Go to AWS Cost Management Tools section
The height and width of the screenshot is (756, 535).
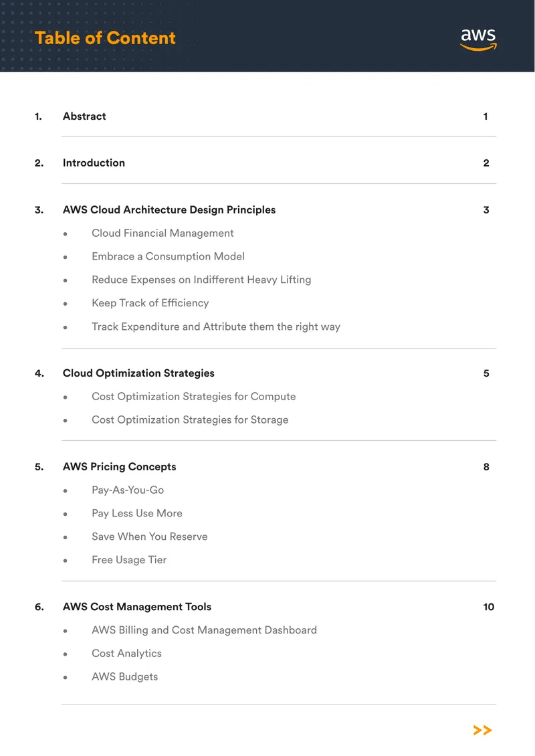[137, 607]
